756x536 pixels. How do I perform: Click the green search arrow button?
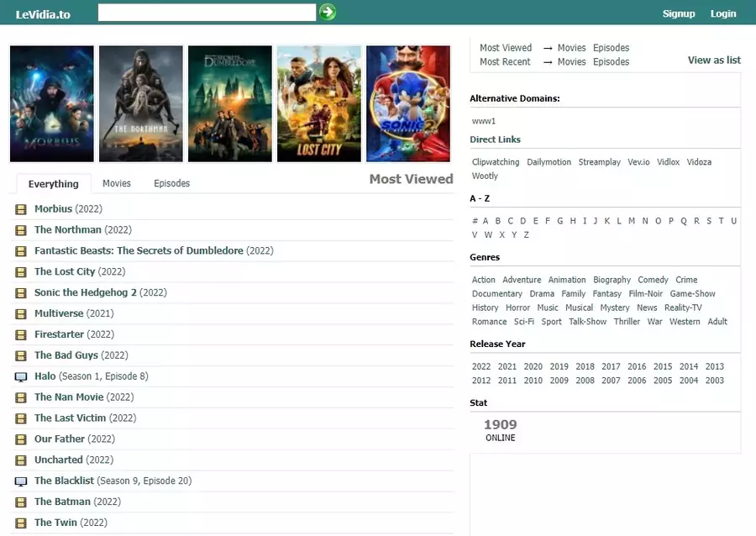pos(328,12)
